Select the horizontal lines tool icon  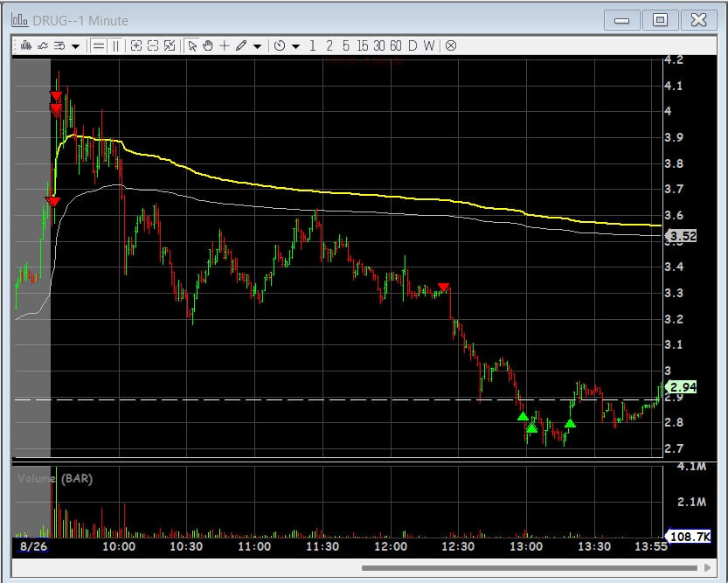coord(99,45)
